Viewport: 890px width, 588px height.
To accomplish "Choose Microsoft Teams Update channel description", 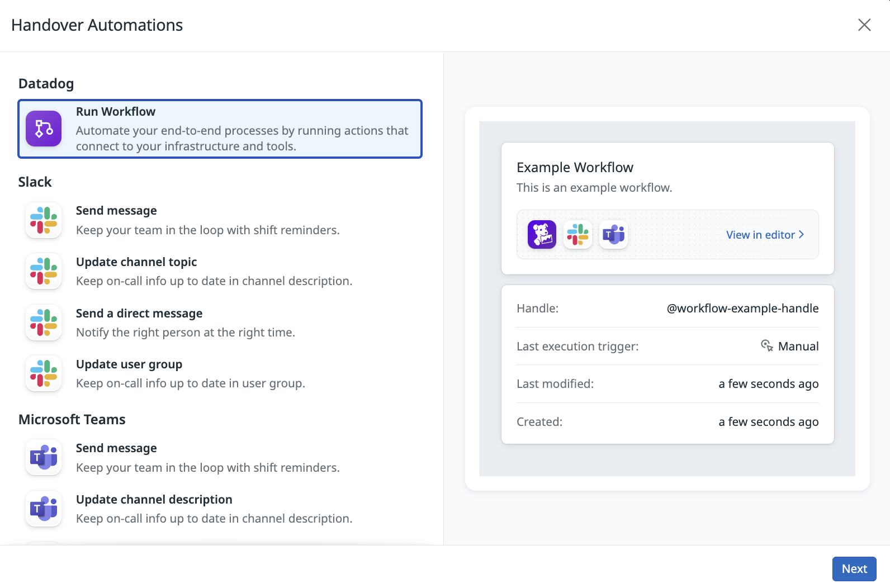I will 214,509.
